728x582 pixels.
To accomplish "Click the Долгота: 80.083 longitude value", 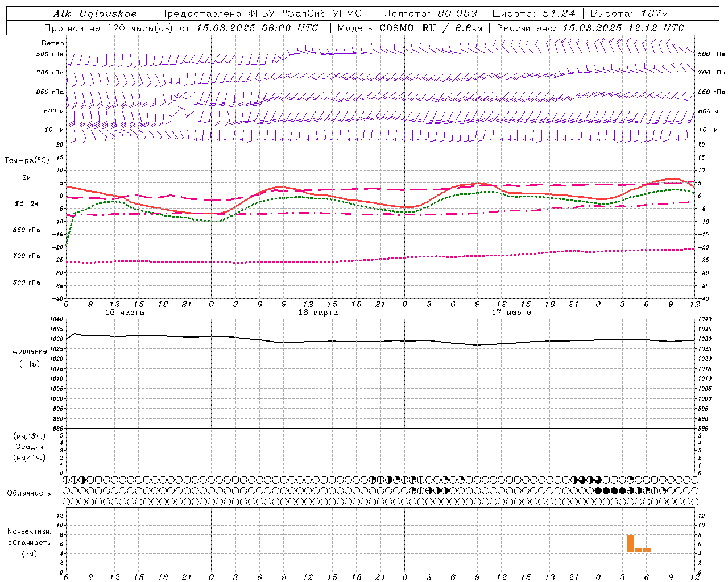I will [431, 14].
